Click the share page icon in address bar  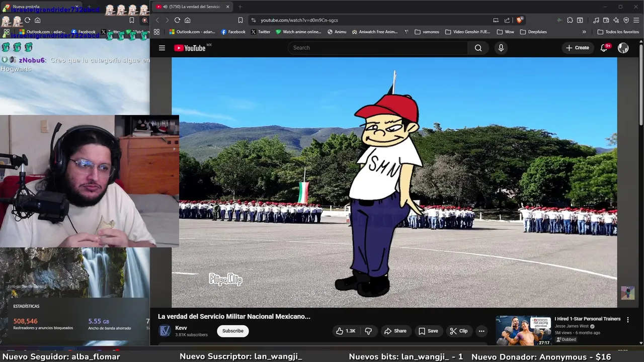click(x=507, y=20)
